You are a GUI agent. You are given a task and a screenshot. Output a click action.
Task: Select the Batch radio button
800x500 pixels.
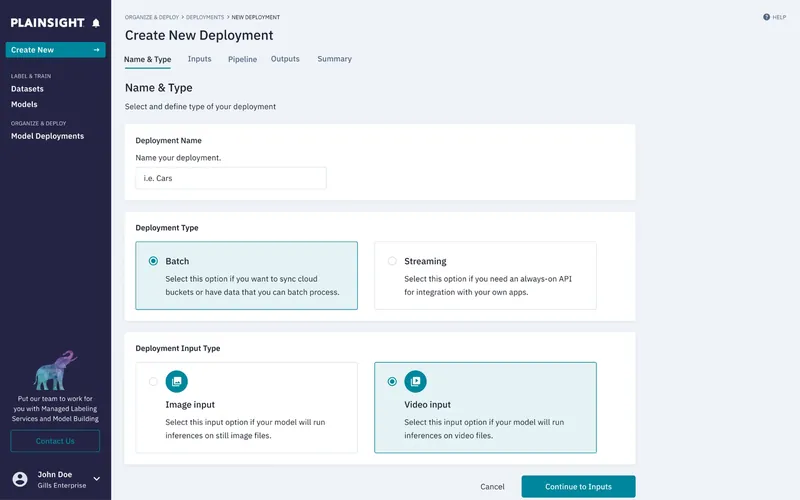click(153, 261)
